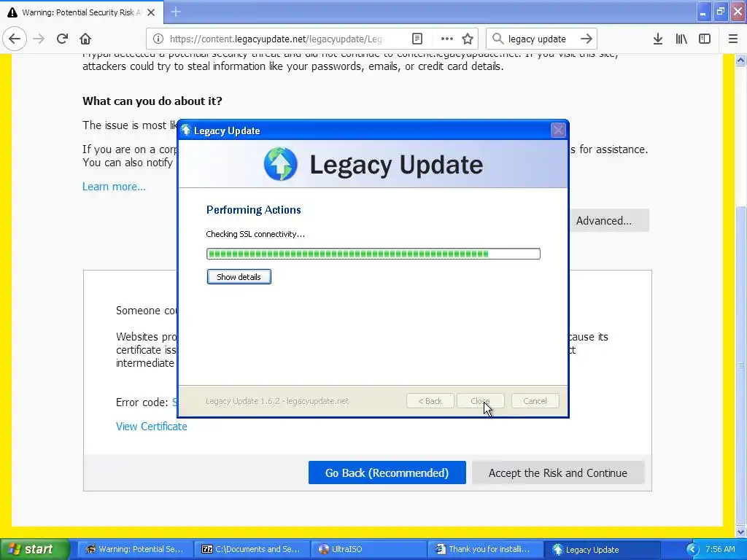The height and width of the screenshot is (560, 747).
Task: Click the Legacy Update title bar icon
Action: (x=186, y=130)
